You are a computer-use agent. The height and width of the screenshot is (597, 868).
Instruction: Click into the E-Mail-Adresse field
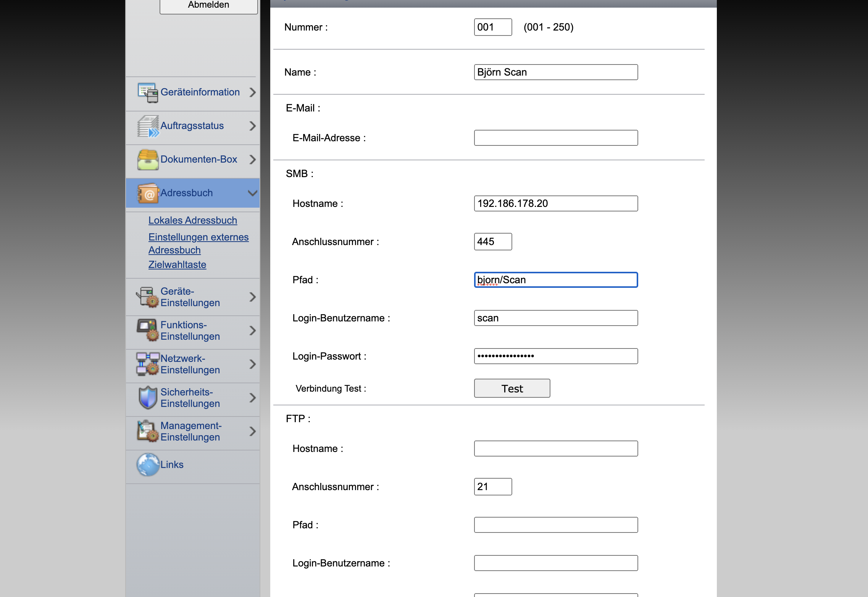pyautogui.click(x=555, y=138)
